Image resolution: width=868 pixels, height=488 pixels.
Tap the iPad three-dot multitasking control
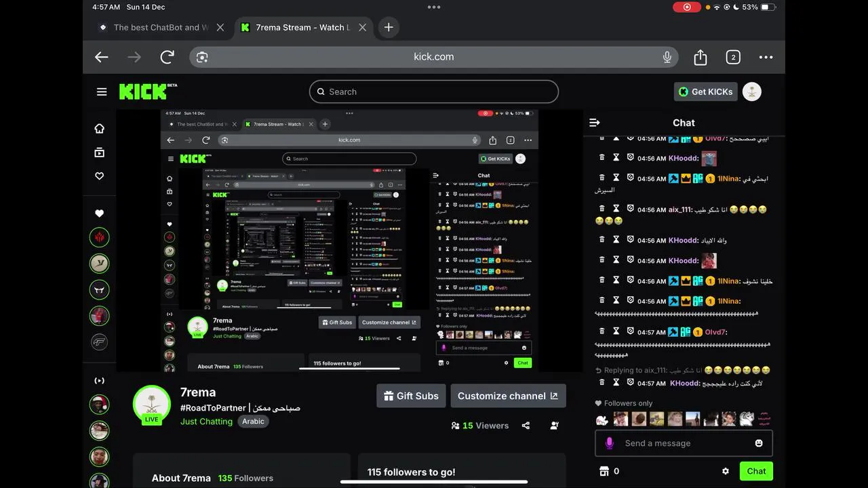tap(434, 7)
